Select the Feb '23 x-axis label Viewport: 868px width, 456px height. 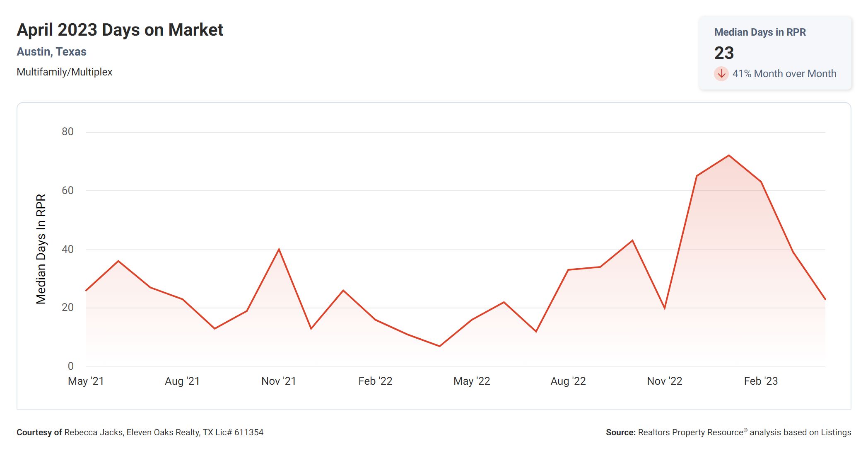[x=761, y=381]
